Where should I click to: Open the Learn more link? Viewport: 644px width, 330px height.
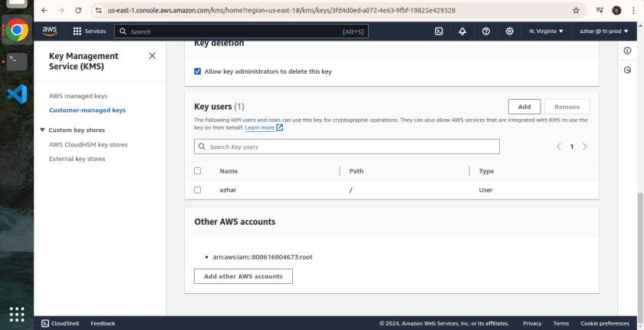(260, 128)
